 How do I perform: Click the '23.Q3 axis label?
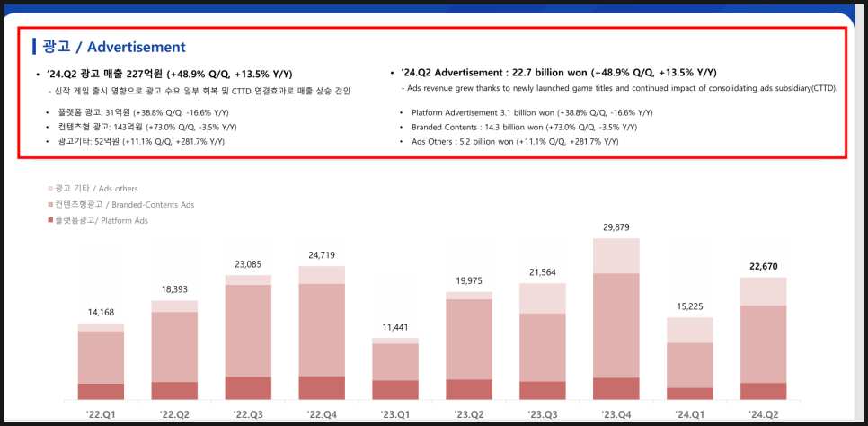coord(543,413)
